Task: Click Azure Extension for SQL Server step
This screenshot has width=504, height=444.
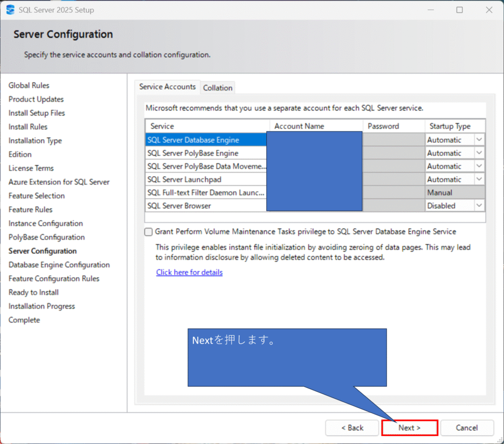Action: (x=59, y=182)
